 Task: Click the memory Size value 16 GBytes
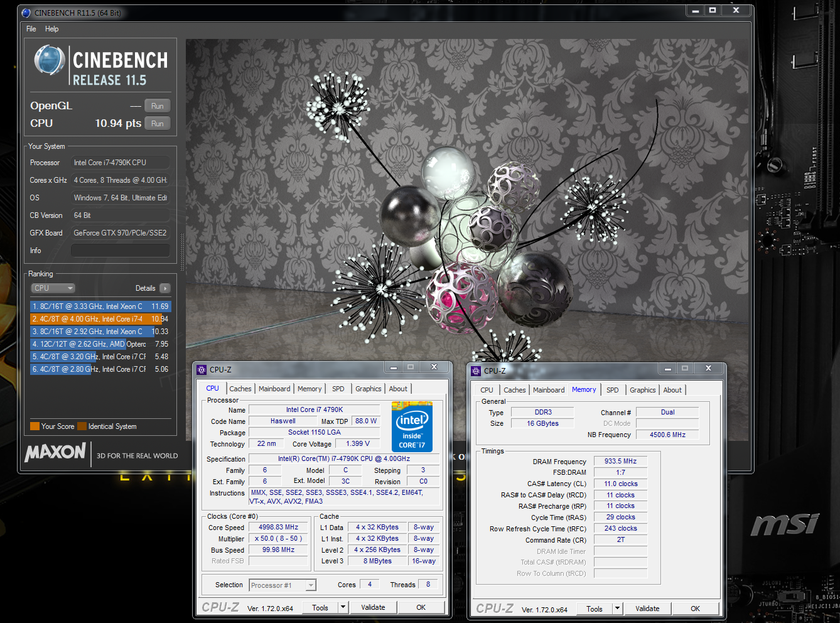542,424
